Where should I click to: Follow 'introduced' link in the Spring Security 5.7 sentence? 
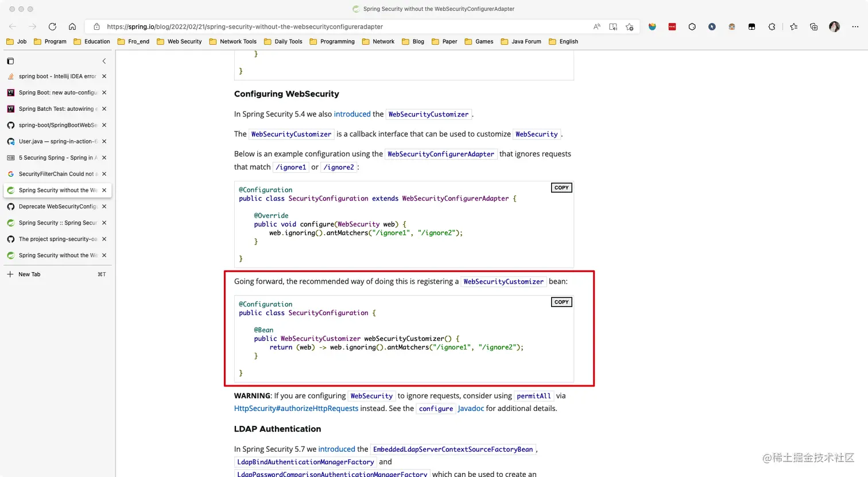[x=337, y=449]
